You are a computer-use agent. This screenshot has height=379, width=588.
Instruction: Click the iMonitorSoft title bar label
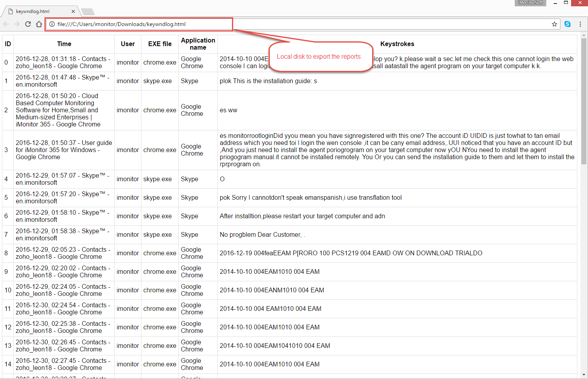(x=530, y=3)
